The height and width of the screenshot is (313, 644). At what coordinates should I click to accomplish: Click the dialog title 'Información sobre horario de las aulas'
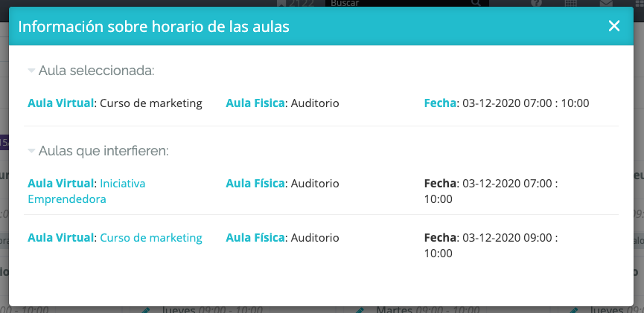(153, 27)
